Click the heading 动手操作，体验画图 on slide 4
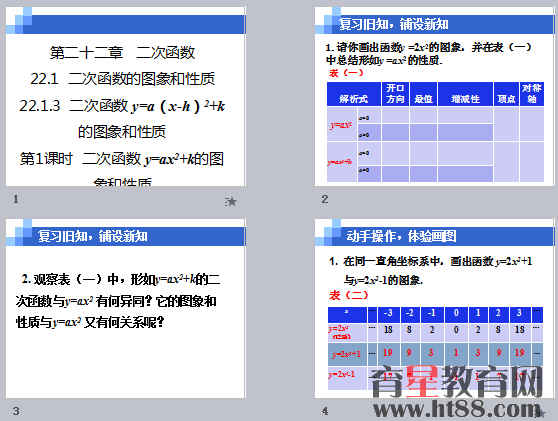Image resolution: width=558 pixels, height=421 pixels. click(x=401, y=236)
